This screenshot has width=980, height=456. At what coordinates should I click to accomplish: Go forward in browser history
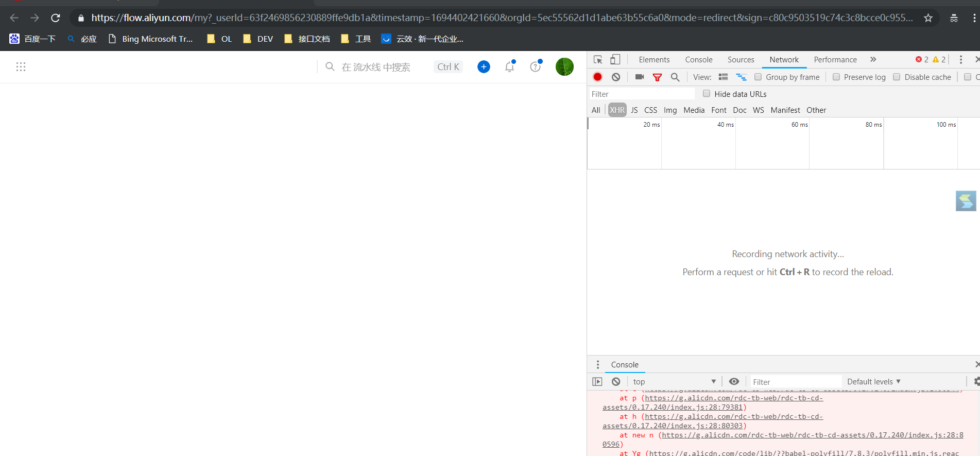pos(35,18)
